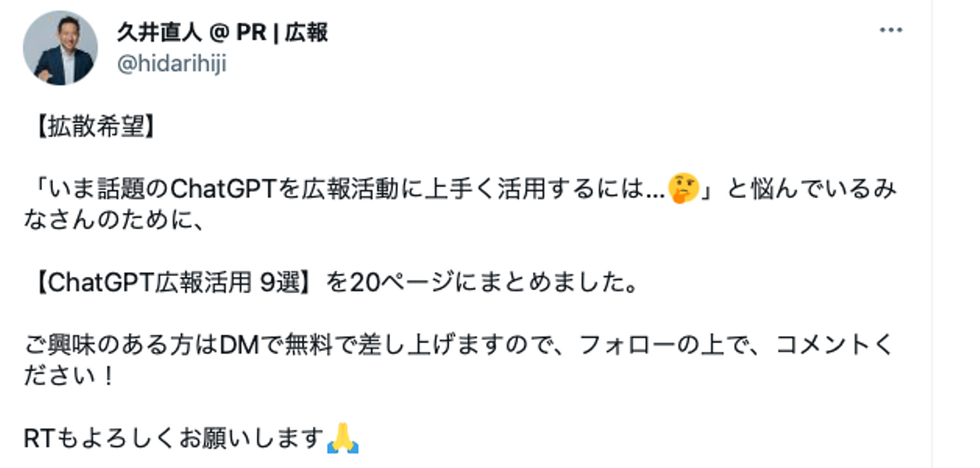
Task: Click 広報 in the account display name
Action: coord(307,32)
